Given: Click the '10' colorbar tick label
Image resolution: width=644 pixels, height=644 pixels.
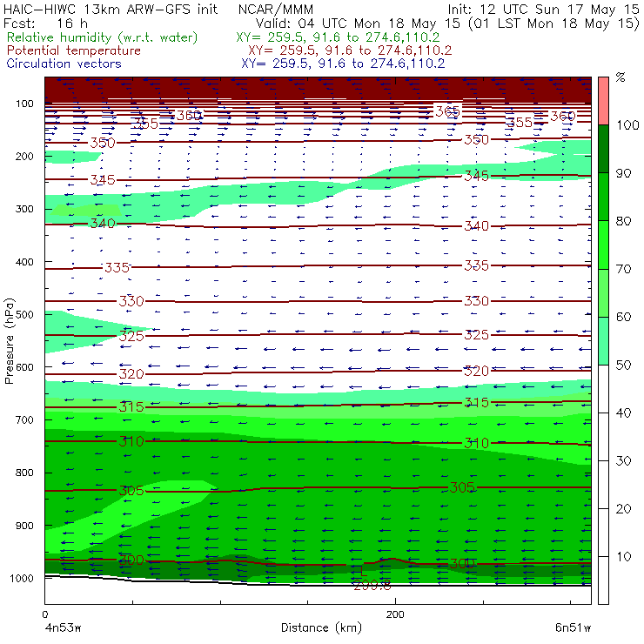Looking at the screenshot, I should point(623,556).
